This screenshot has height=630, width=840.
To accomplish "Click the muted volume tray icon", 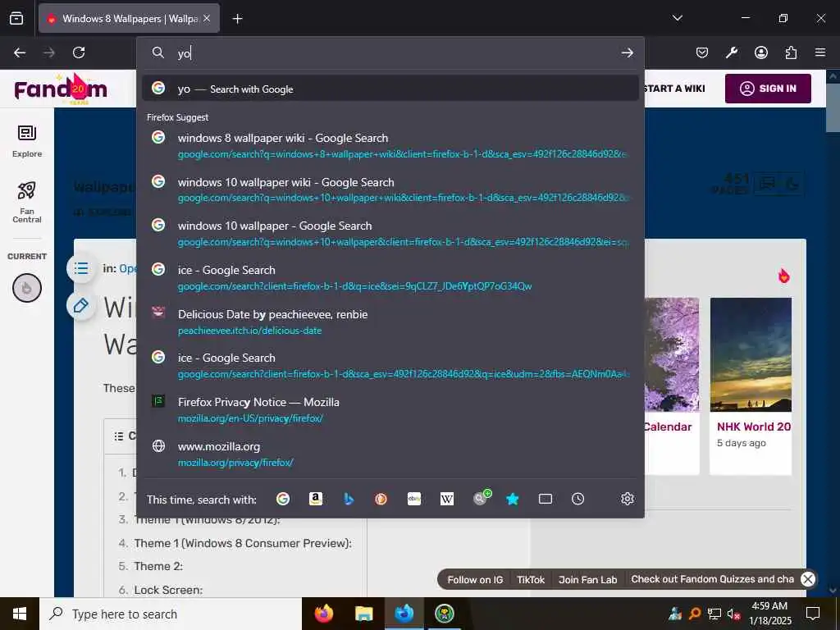I will tap(733, 614).
